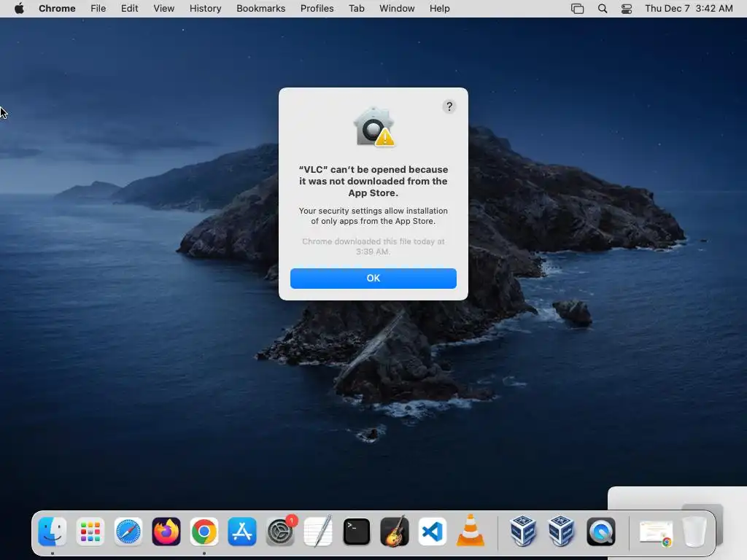Switch to Google Chrome in the Dock
The width and height of the screenshot is (747, 560).
tap(204, 532)
